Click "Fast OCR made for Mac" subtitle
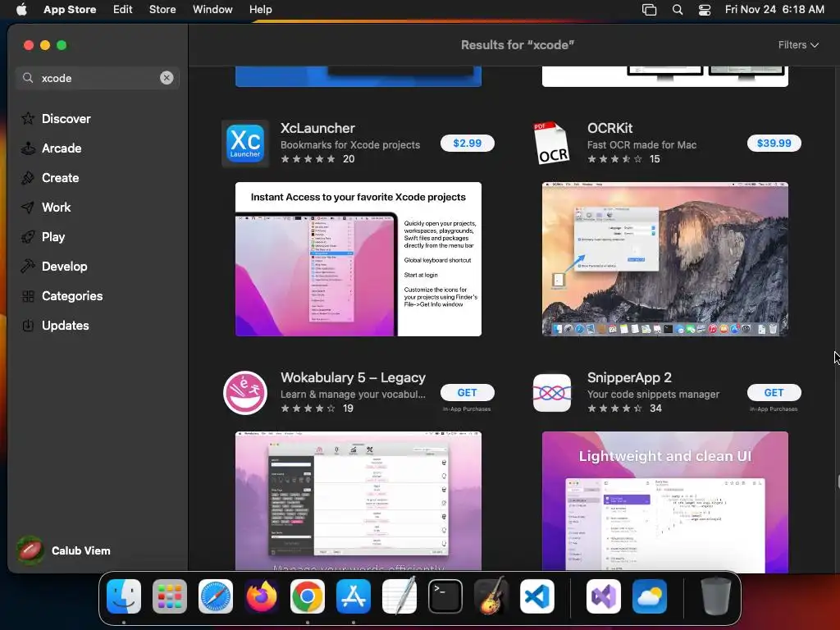Screen dimensions: 840x630 pyautogui.click(x=641, y=144)
